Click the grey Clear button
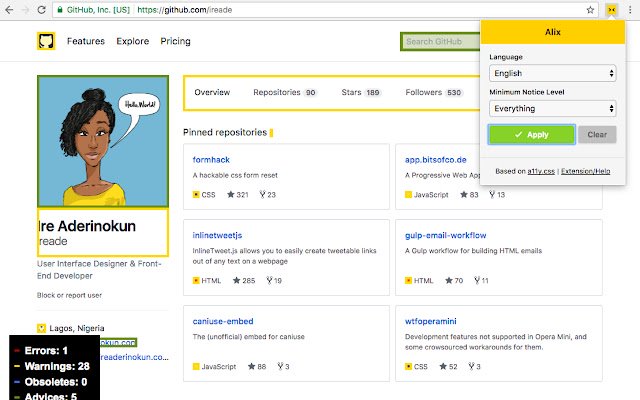The width and height of the screenshot is (640, 400). point(597,134)
